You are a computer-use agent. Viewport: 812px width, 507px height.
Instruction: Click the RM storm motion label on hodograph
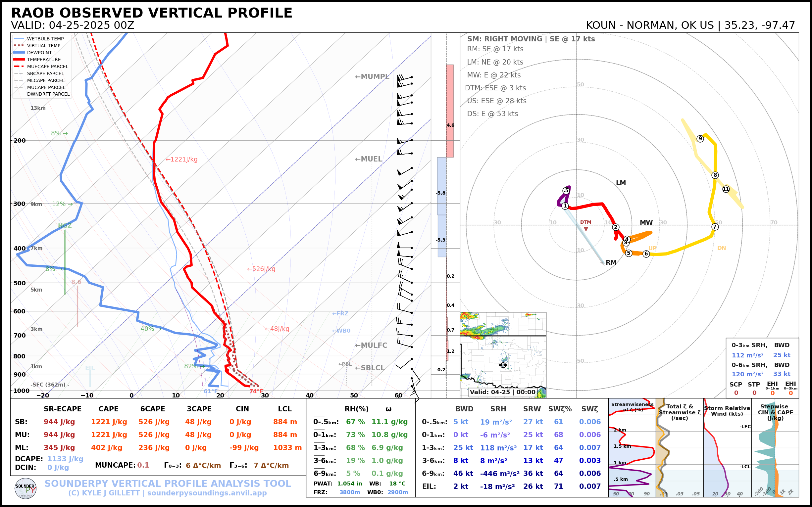coord(611,262)
